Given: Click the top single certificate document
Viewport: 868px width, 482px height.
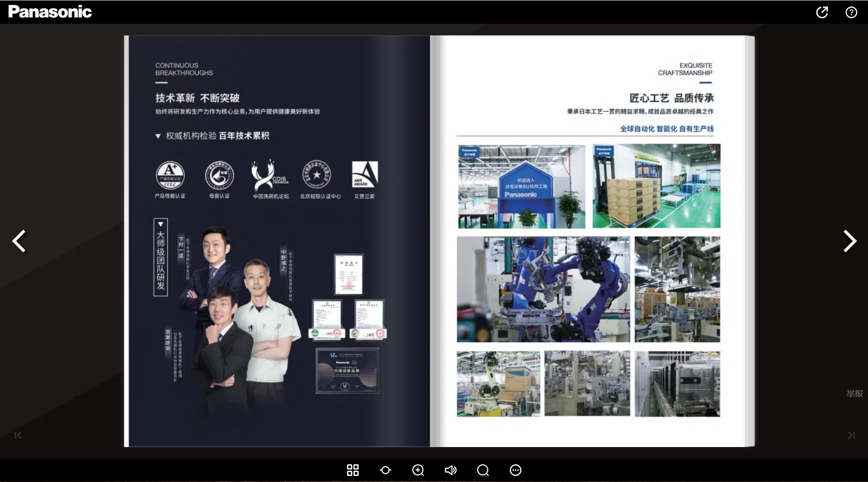Looking at the screenshot, I should (349, 274).
